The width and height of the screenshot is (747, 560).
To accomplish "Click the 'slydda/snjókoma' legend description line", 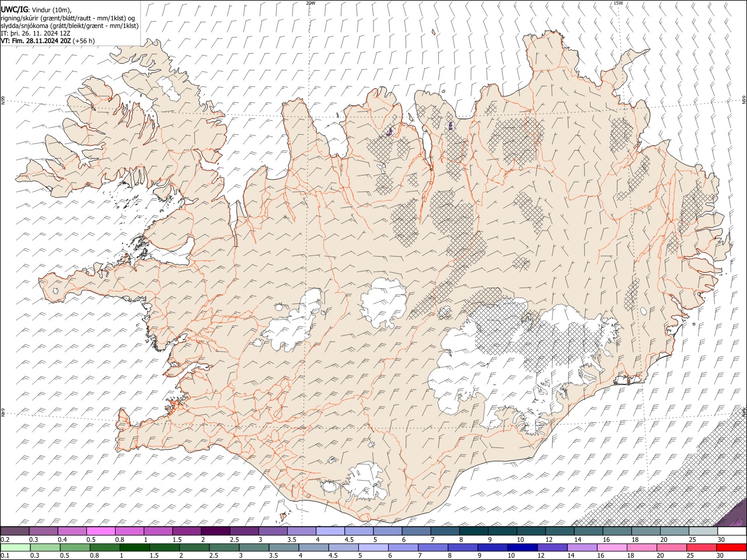I will tap(69, 26).
